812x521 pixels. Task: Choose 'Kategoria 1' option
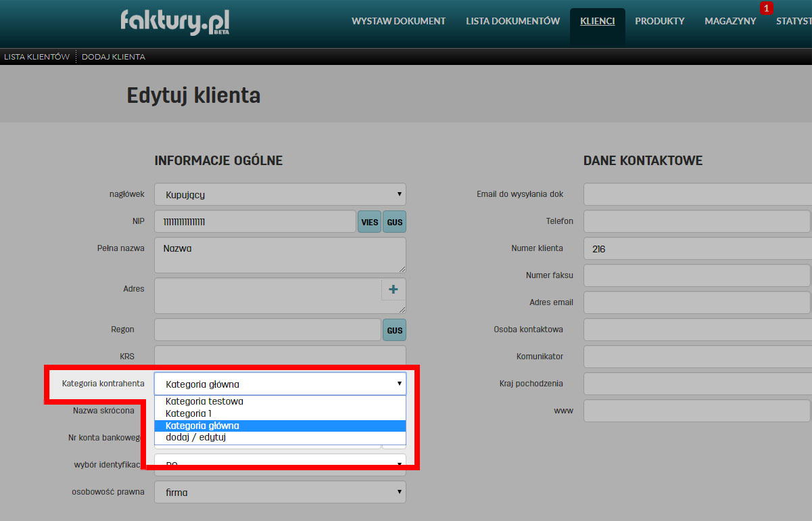pyautogui.click(x=189, y=413)
